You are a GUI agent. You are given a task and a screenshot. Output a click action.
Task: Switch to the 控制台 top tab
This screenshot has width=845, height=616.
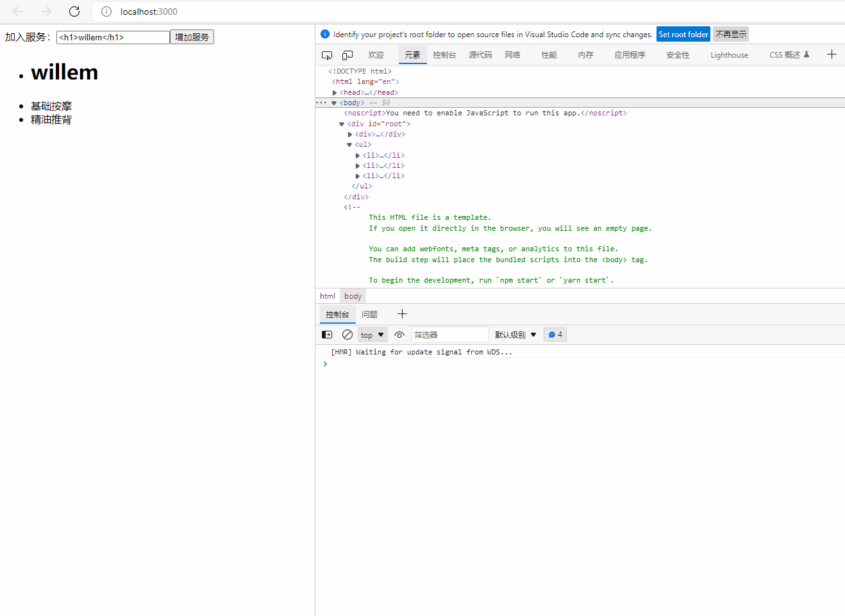[x=444, y=55]
